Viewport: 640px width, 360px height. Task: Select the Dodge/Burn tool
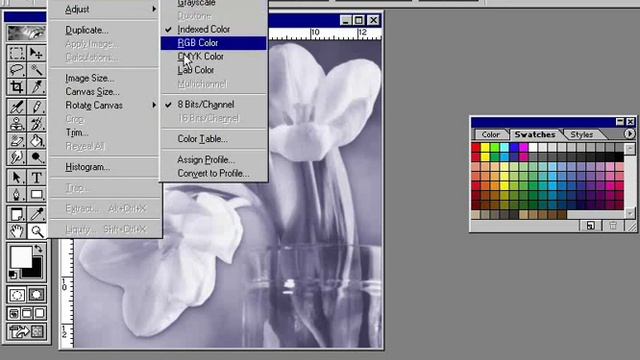click(x=36, y=157)
